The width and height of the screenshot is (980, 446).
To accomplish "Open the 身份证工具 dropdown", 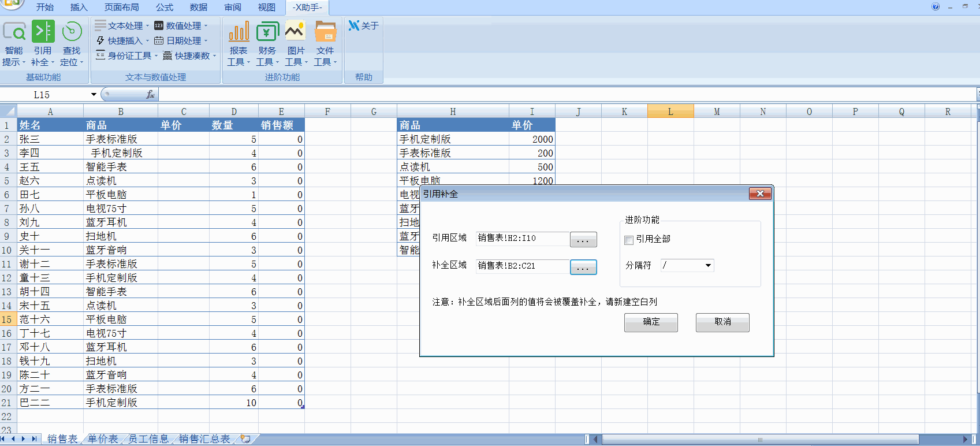I will (x=126, y=55).
